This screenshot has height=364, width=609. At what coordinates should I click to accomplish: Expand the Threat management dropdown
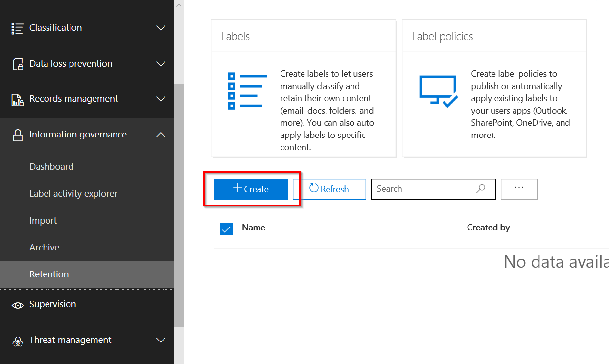[x=161, y=340]
